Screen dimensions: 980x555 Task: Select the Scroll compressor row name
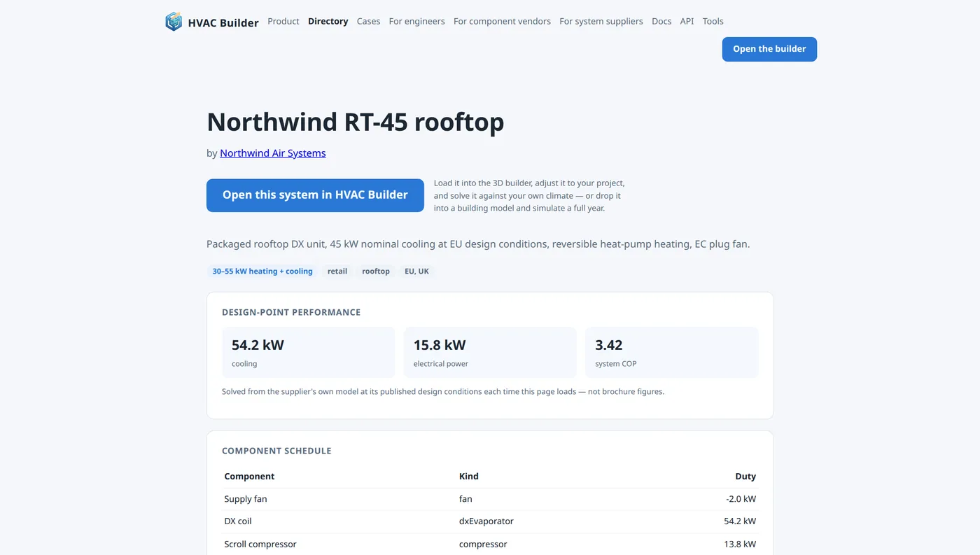point(260,544)
